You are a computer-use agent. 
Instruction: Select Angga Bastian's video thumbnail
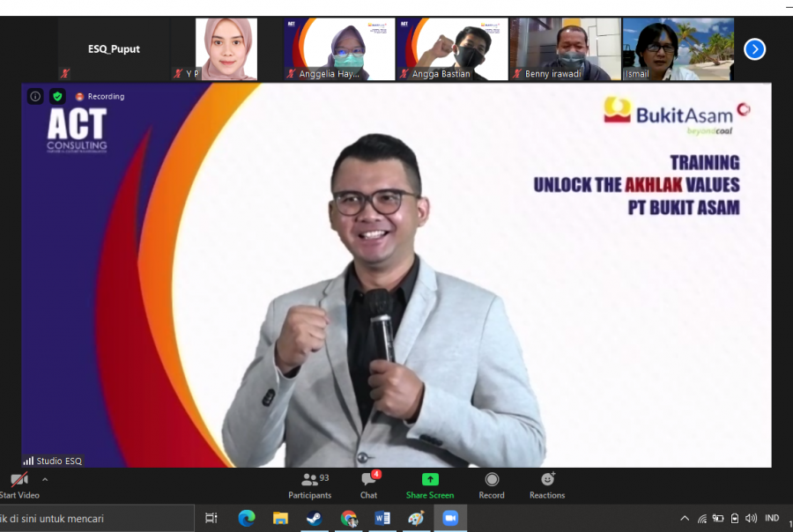pos(452,49)
